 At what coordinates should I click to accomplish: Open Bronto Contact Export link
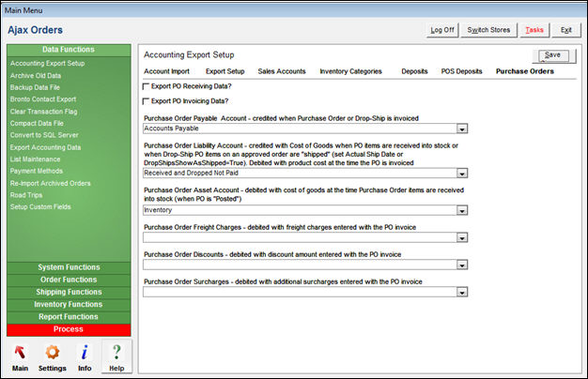coord(43,99)
